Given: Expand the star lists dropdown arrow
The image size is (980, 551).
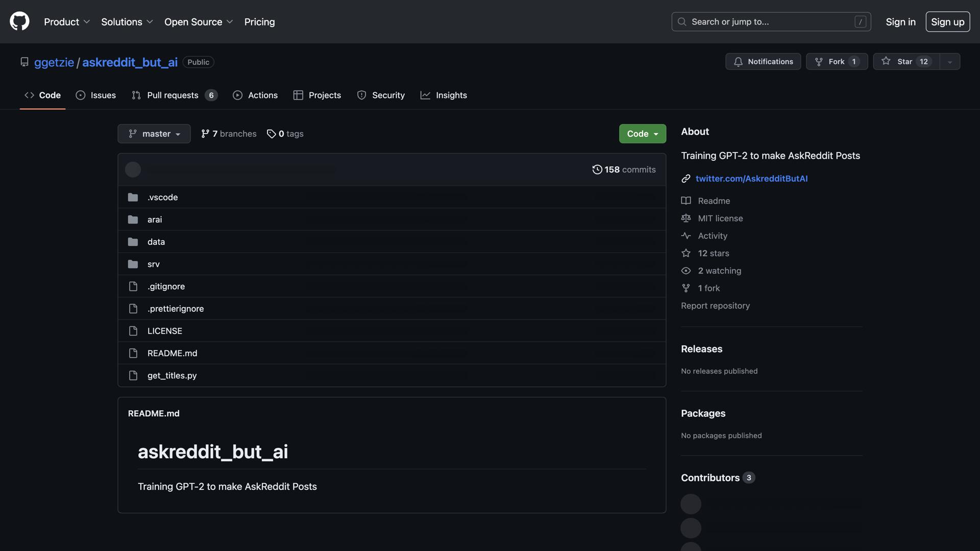Looking at the screenshot, I should pyautogui.click(x=949, y=62).
